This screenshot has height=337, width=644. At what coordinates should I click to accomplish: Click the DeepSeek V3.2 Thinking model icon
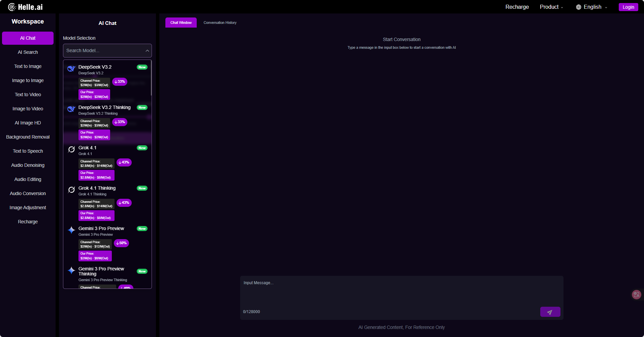(71, 109)
